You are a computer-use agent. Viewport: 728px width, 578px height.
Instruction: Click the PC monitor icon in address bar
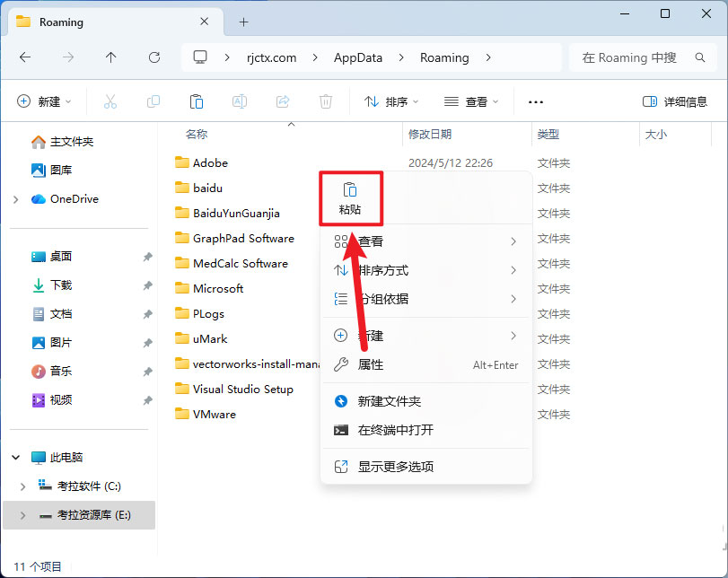coord(200,57)
